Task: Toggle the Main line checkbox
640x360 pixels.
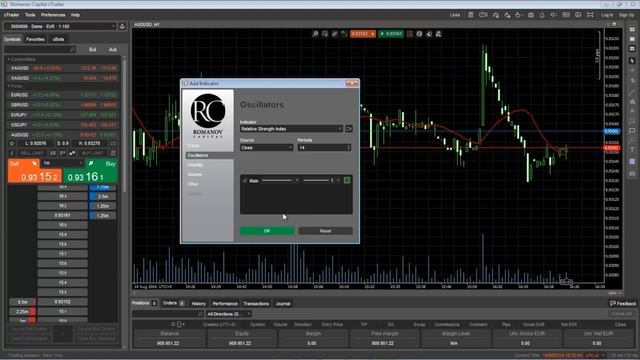Action: point(245,180)
